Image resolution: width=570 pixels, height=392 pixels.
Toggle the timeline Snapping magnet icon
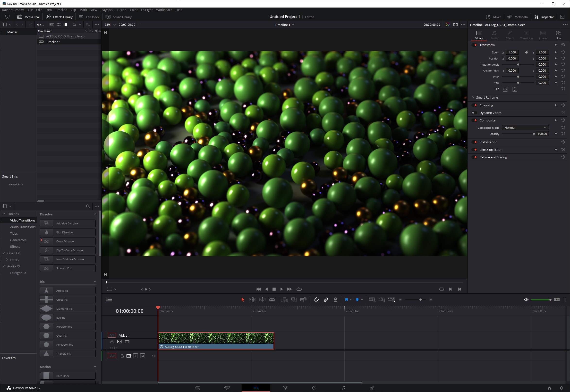(316, 300)
